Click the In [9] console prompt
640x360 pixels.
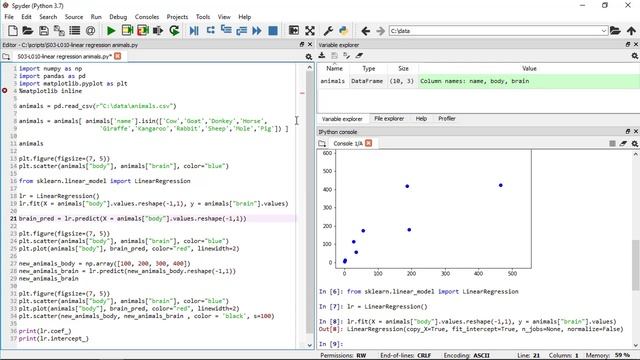tap(331, 344)
